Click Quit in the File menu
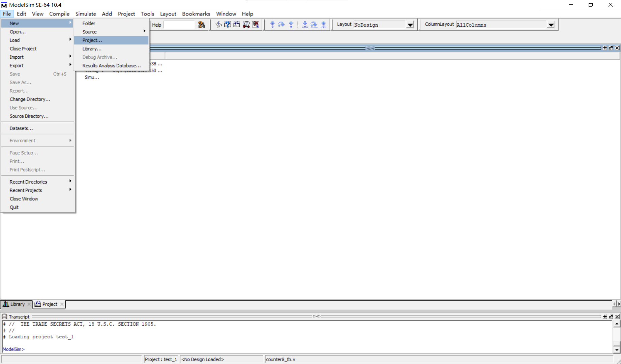This screenshot has height=364, width=621. coord(38,207)
